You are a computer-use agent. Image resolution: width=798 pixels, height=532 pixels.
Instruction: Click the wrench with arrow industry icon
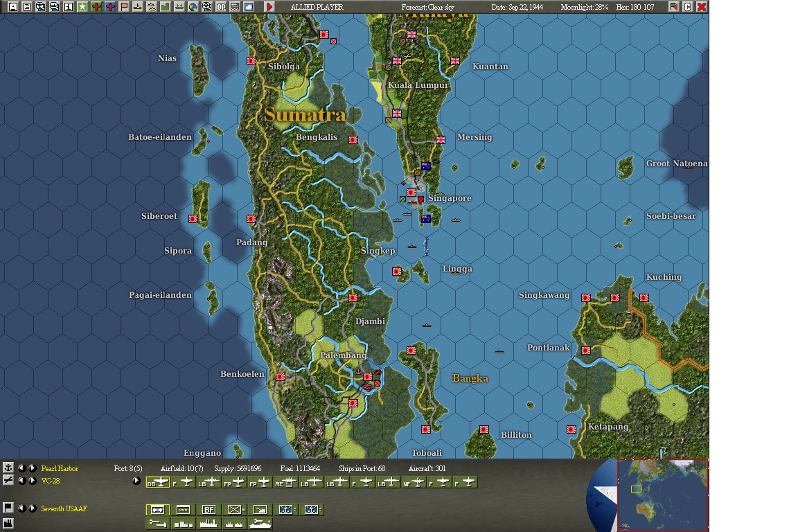[158, 524]
